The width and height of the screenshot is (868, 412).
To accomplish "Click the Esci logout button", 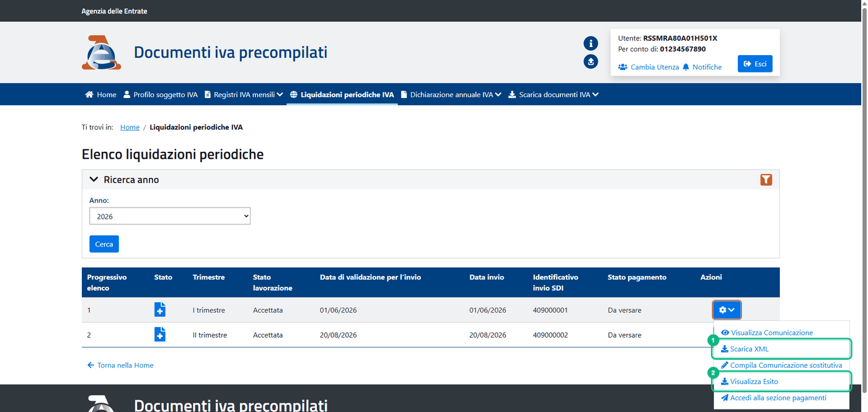I will pos(755,64).
